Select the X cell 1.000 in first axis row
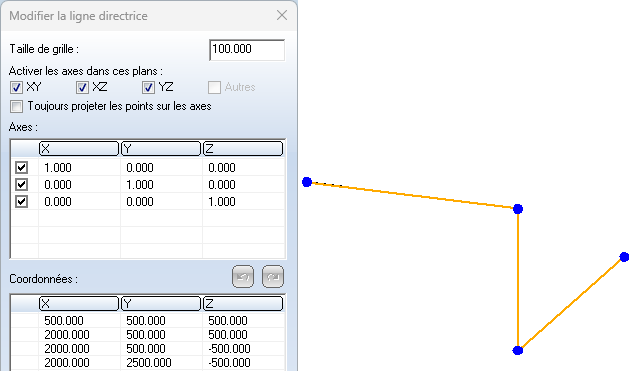 click(79, 168)
